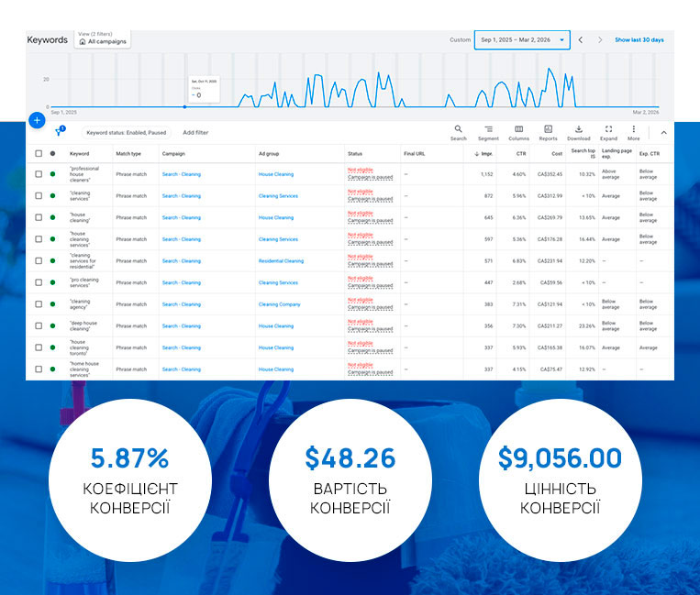The image size is (700, 595).
Task: Tick the select-all header checkbox
Action: [39, 153]
